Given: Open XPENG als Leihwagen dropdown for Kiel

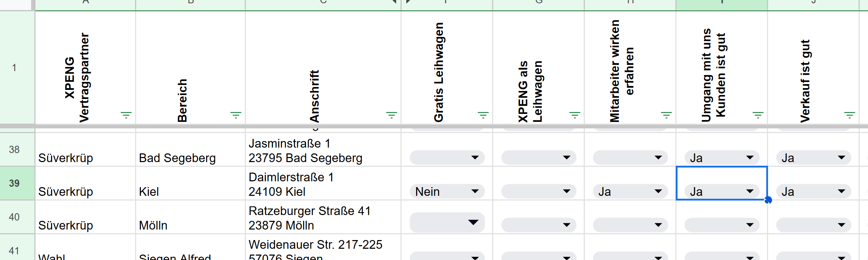Looking at the screenshot, I should (566, 191).
